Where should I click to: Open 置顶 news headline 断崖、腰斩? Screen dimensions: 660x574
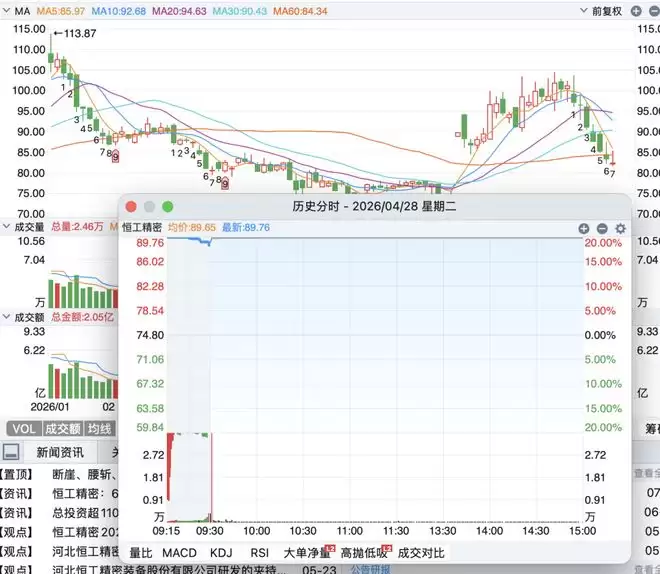(85, 475)
